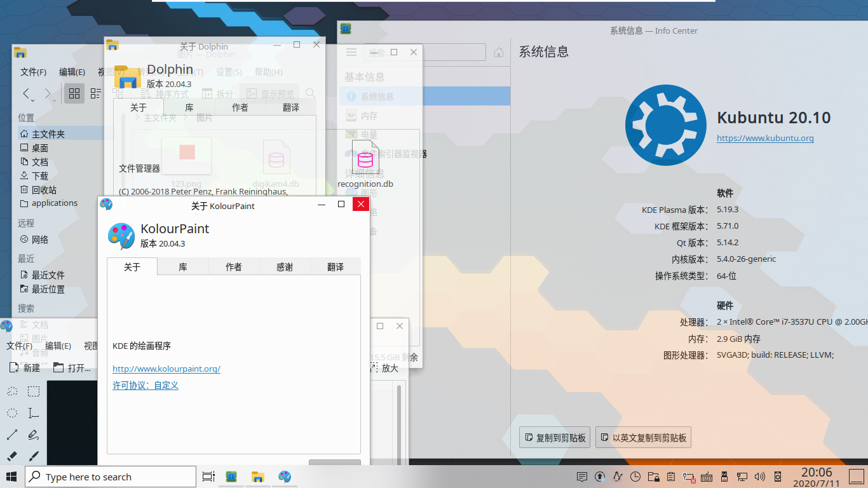The image size is (868, 488).
Task: Open Info Center from taskbar
Action: coord(231,477)
